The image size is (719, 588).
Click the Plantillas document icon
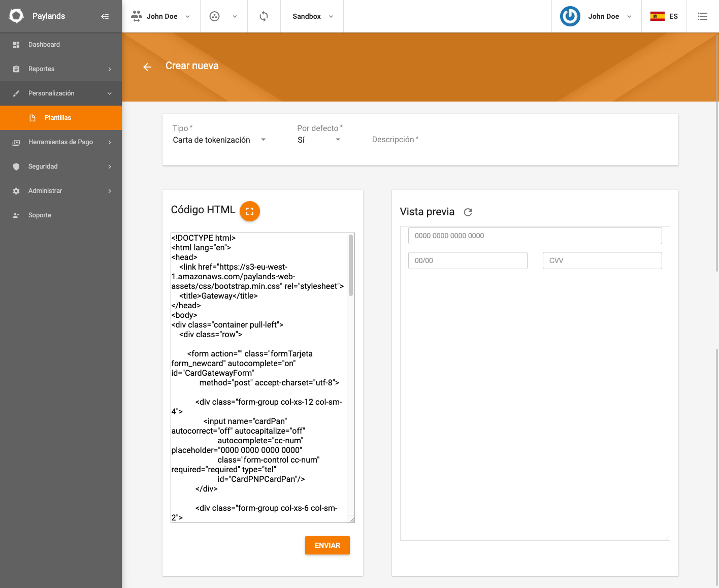coord(32,118)
